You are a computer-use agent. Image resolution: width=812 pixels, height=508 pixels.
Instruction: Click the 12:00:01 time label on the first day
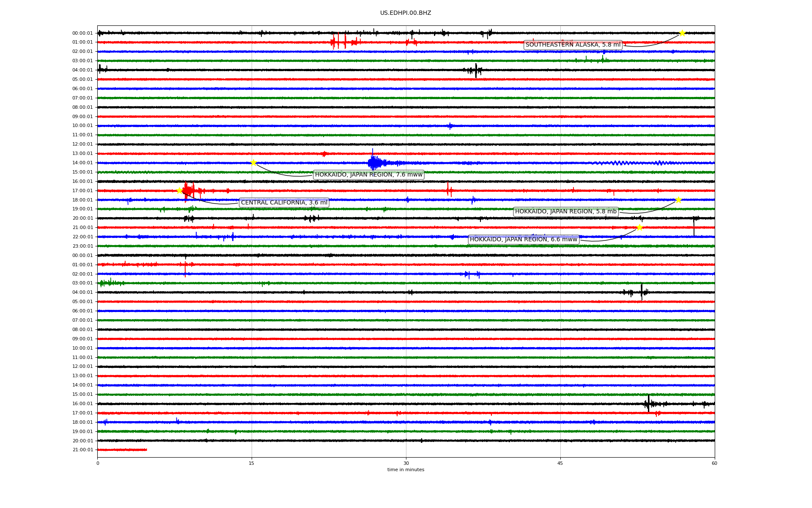[82, 144]
